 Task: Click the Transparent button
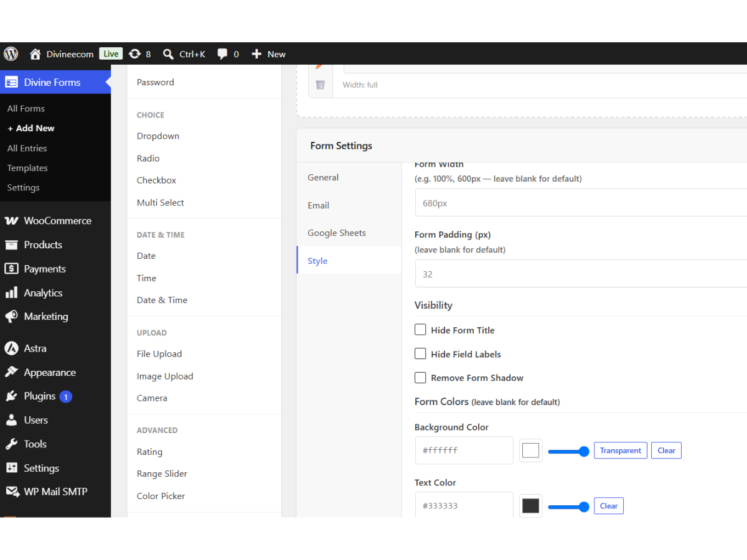(x=621, y=450)
